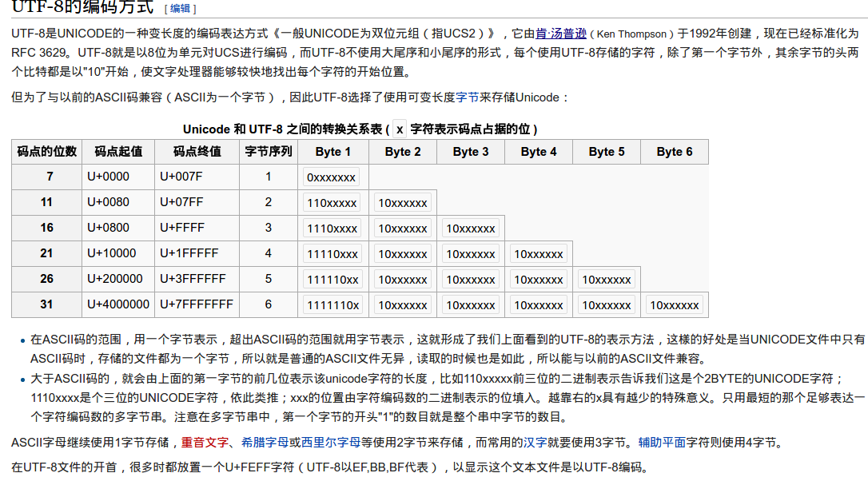Click the Byte 5 value in the U+200000 row
This screenshot has width=868, height=481.
pos(606,280)
